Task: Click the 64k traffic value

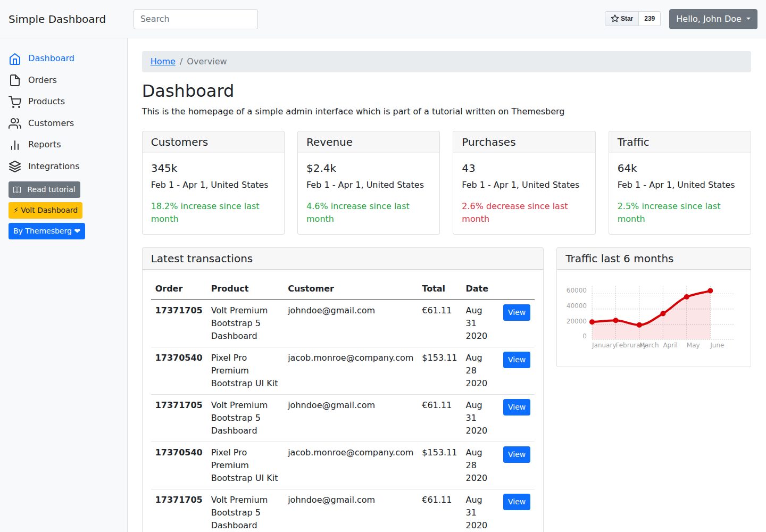Action: click(x=627, y=169)
